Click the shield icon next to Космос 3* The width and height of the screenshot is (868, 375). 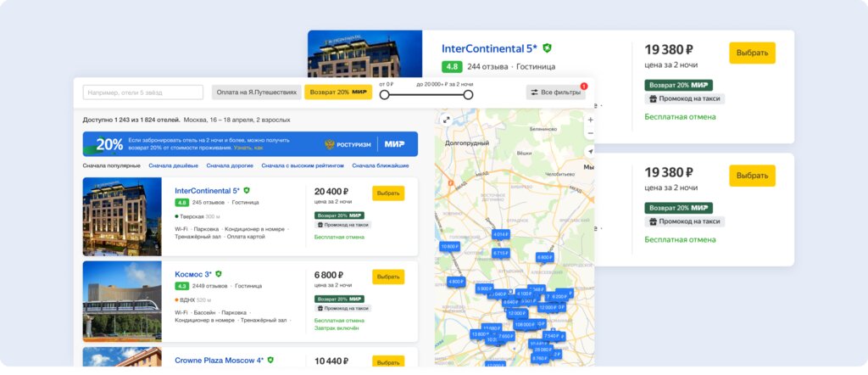tap(219, 274)
